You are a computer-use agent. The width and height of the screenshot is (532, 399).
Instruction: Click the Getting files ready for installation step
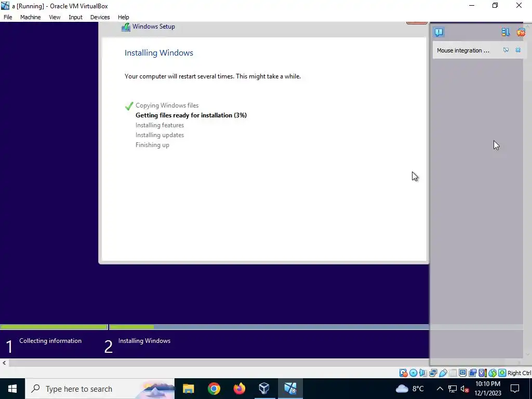(x=191, y=115)
